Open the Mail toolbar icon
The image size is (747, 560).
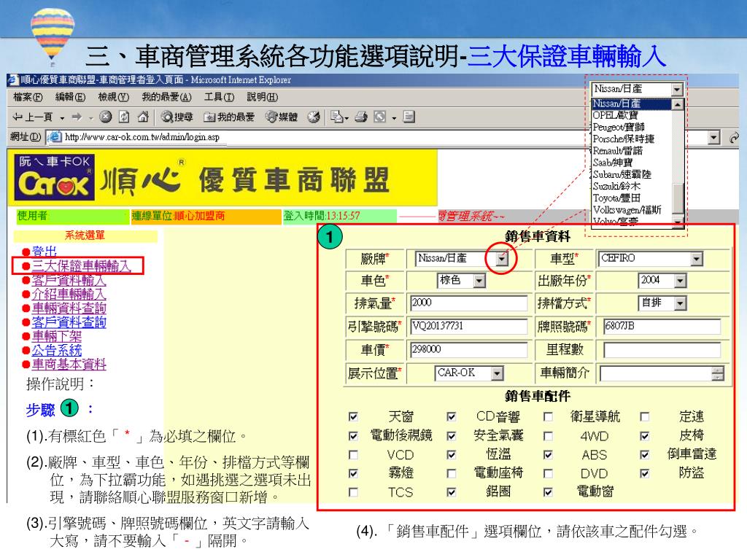(x=337, y=117)
